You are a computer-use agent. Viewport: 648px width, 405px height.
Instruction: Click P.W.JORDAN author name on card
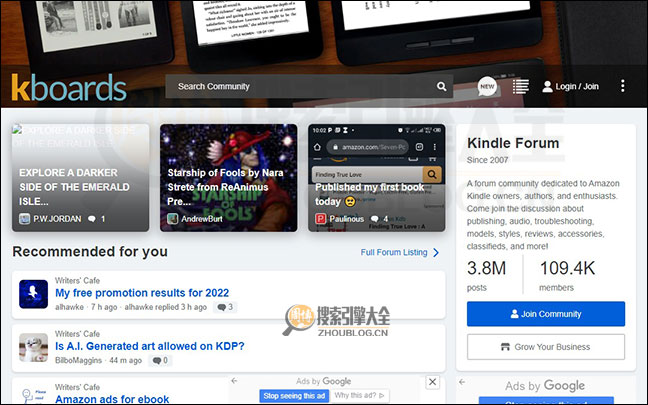pos(57,219)
